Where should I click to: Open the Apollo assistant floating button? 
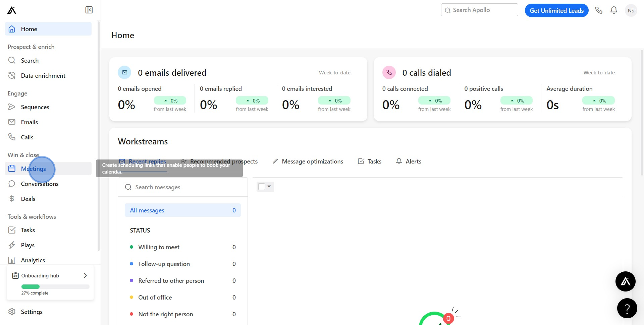626,281
